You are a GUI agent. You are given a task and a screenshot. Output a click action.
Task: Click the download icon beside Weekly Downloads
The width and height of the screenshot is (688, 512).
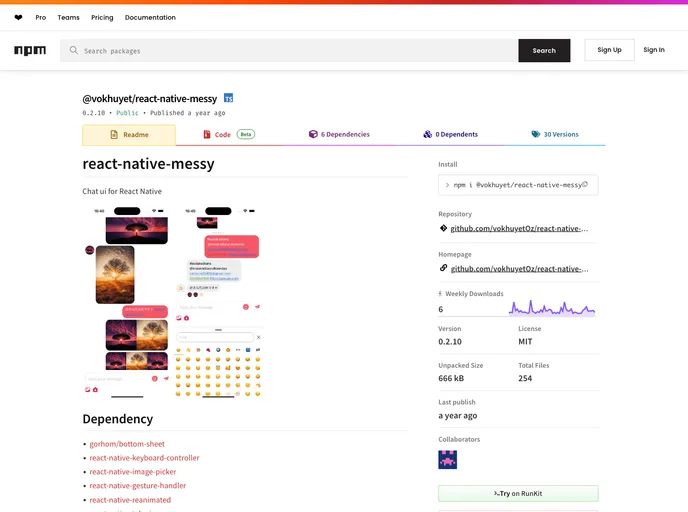(x=440, y=294)
